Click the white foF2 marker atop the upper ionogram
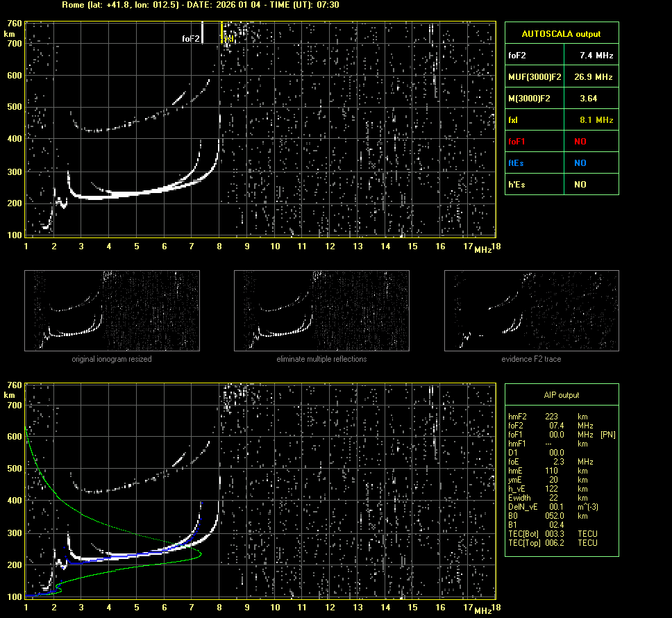Viewport: 672px width, 618px height. click(x=202, y=33)
